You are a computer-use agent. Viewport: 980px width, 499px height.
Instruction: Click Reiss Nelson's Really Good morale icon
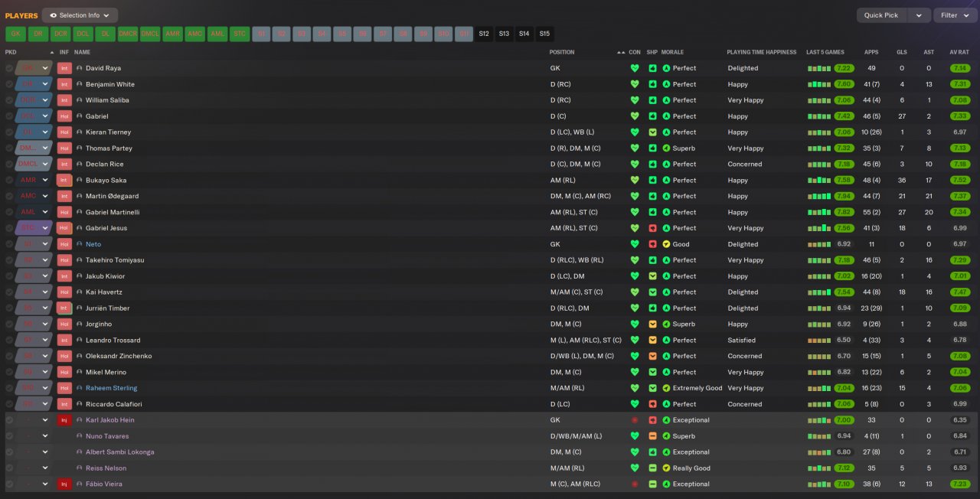pyautogui.click(x=666, y=468)
